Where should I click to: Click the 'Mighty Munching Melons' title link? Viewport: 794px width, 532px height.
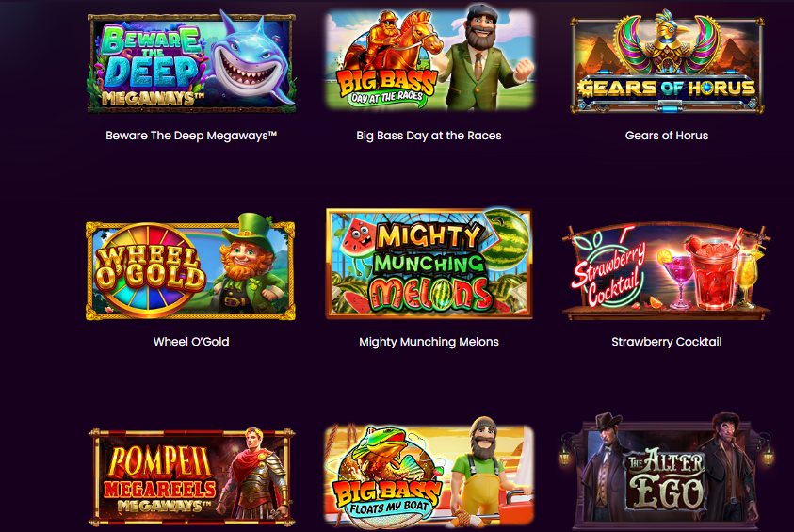pyautogui.click(x=429, y=342)
